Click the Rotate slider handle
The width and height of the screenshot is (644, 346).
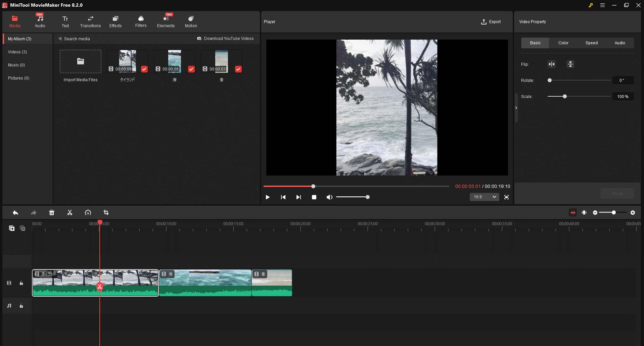coord(550,80)
